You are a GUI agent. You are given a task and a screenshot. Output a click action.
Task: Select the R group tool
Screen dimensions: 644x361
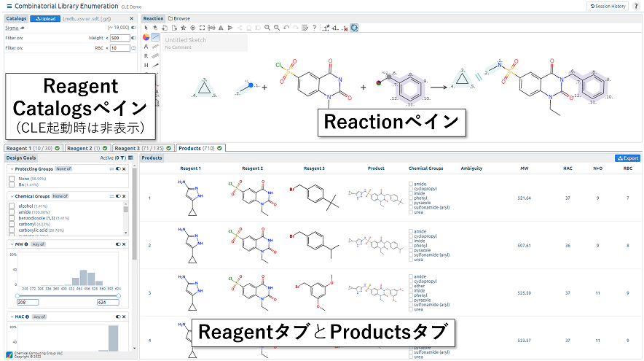point(146,56)
